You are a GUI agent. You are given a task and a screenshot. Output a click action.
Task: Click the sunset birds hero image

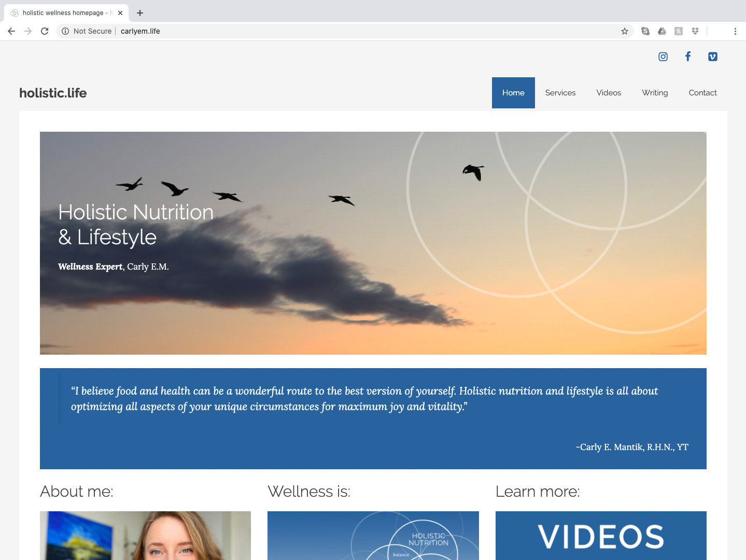(373, 243)
